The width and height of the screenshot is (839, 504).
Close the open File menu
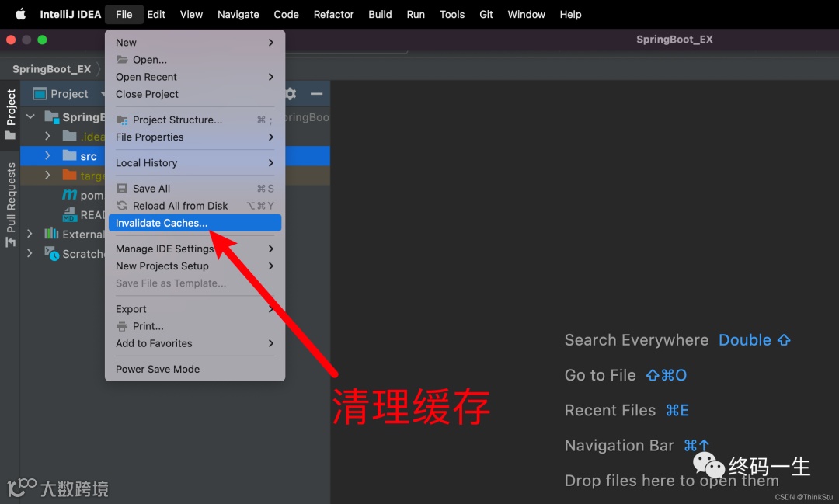pos(124,15)
